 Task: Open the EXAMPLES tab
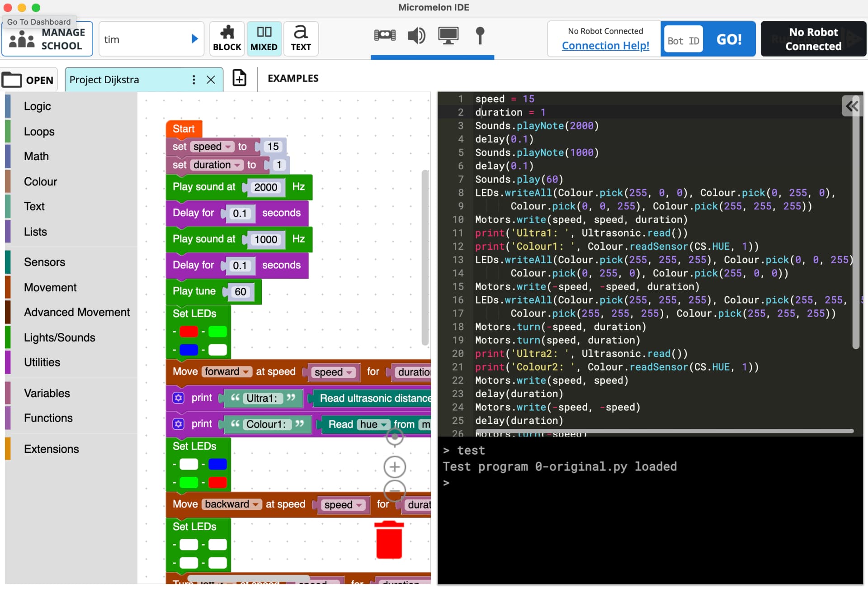(x=292, y=78)
